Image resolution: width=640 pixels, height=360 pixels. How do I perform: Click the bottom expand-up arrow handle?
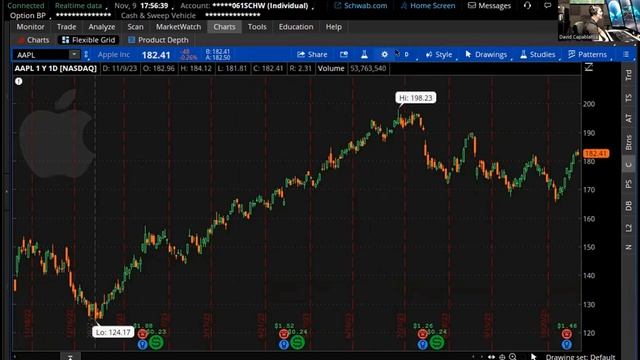pos(70,357)
